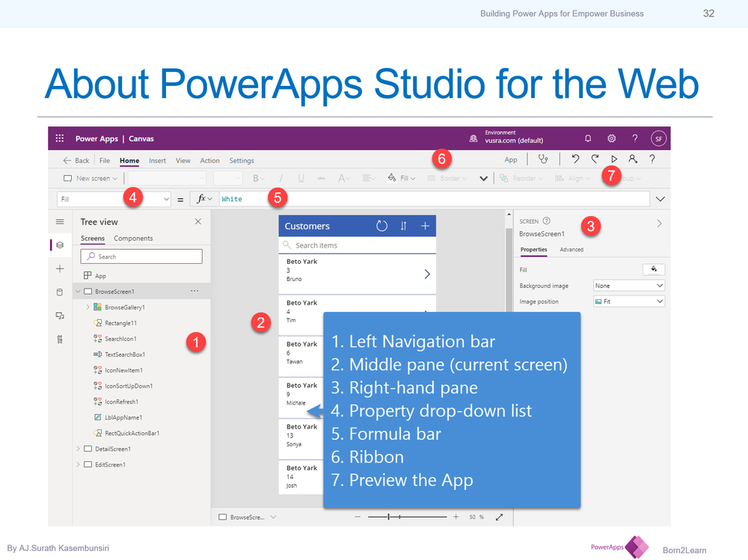Open the Advanced tab in the right pane
Image resolution: width=748 pixels, height=560 pixels.
pos(571,249)
